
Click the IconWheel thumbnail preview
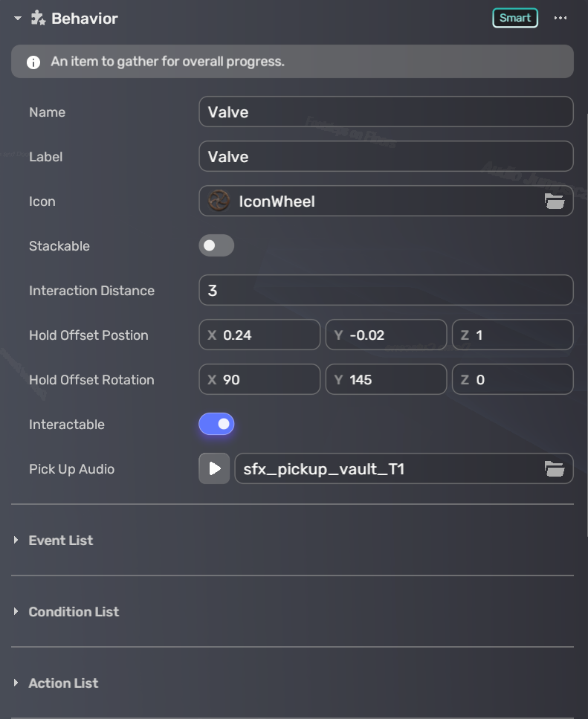219,201
